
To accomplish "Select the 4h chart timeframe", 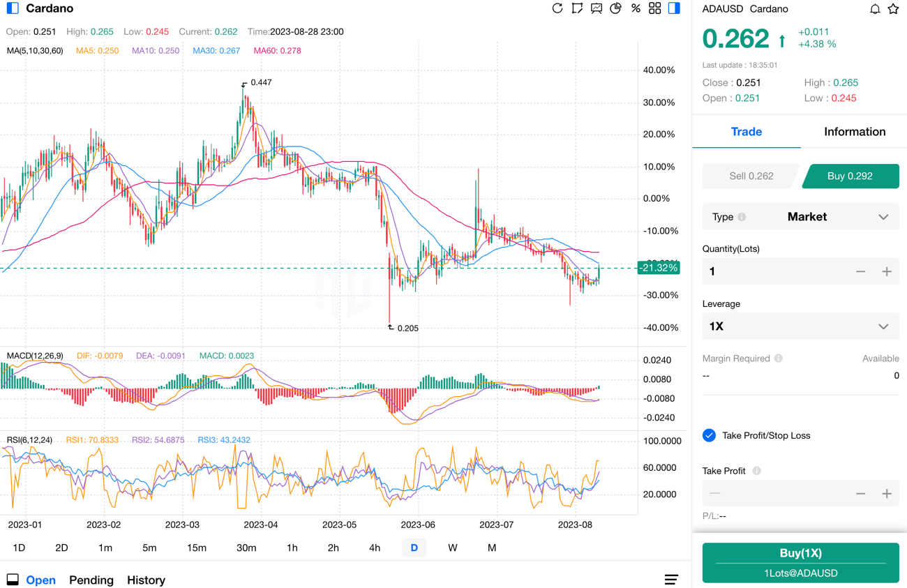I will tap(375, 548).
